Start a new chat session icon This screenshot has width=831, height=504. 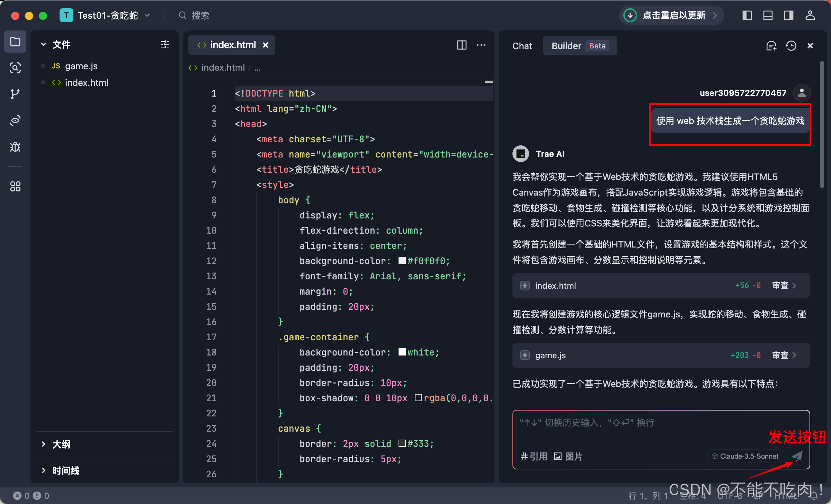click(771, 46)
